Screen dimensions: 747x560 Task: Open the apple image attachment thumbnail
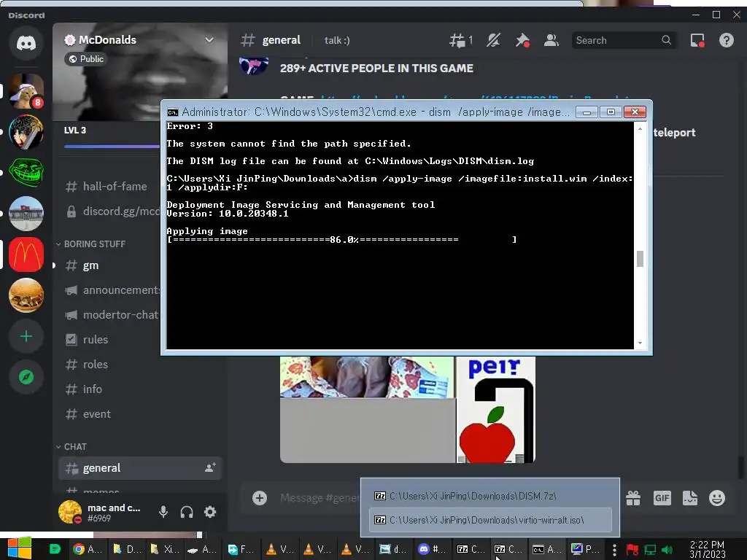click(x=496, y=410)
